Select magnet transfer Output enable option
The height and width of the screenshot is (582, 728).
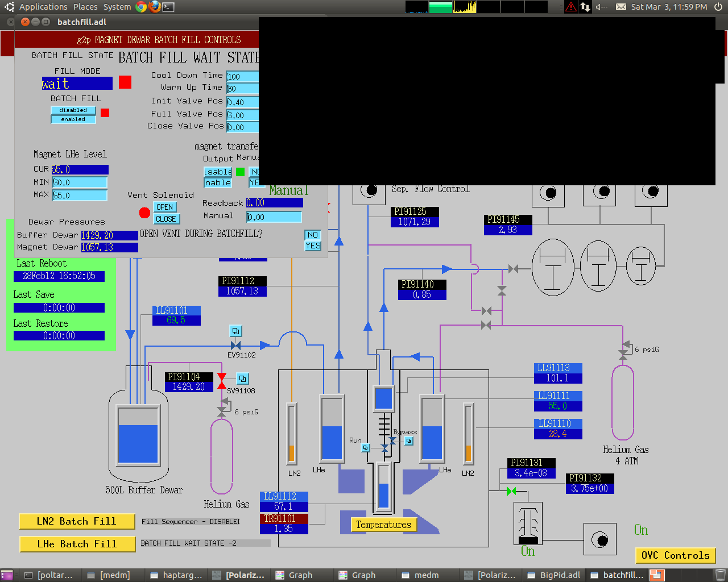point(218,182)
